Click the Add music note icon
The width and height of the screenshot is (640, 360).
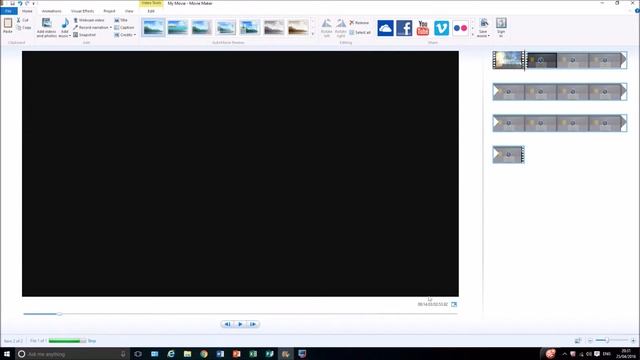point(65,23)
